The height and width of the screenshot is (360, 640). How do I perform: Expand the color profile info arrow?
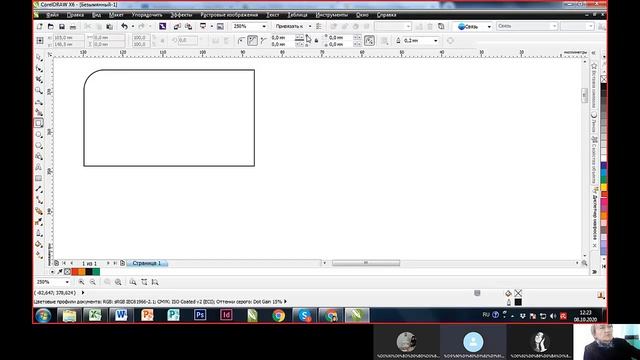pos(285,302)
